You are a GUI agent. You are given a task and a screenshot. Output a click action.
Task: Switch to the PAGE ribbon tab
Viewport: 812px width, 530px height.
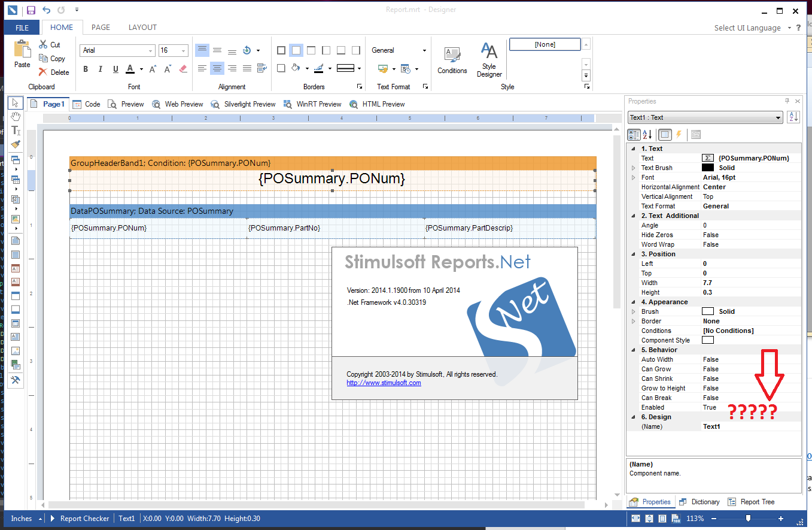click(101, 28)
